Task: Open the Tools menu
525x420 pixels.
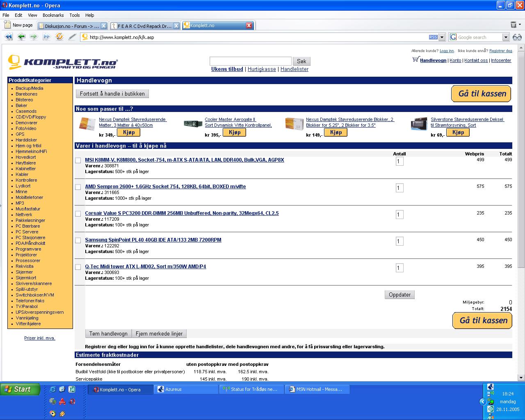Action: [75, 15]
